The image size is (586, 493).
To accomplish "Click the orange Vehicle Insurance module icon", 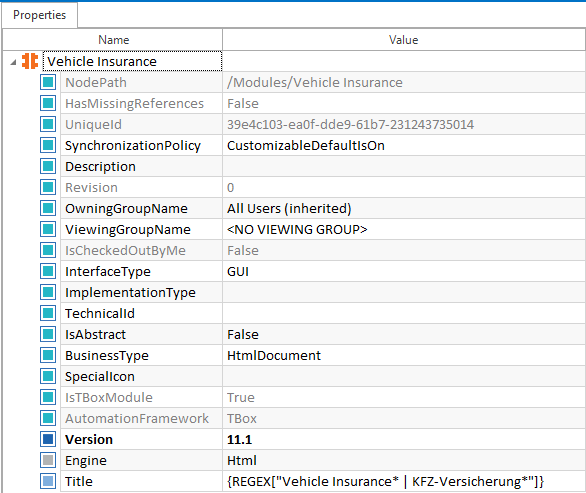I will coord(30,61).
